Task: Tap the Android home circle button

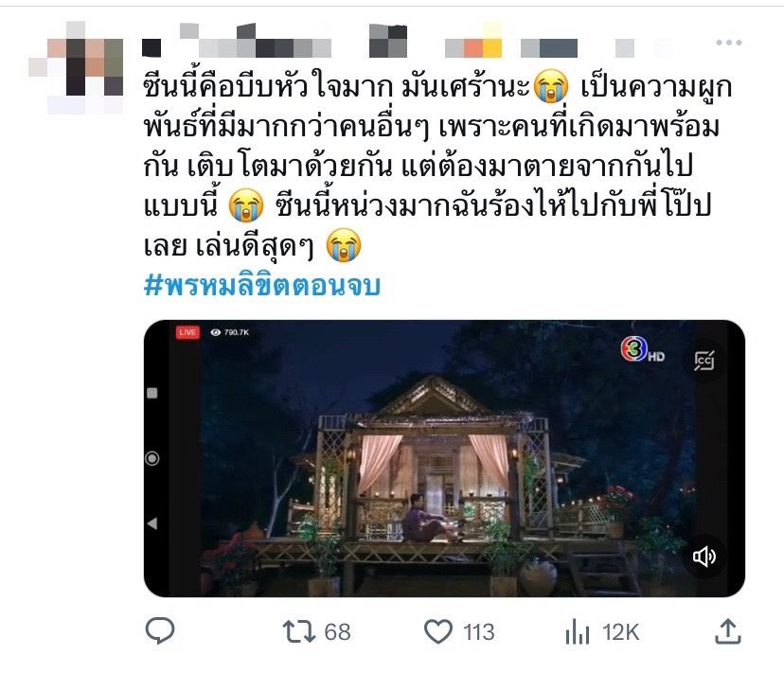Action: [x=152, y=458]
